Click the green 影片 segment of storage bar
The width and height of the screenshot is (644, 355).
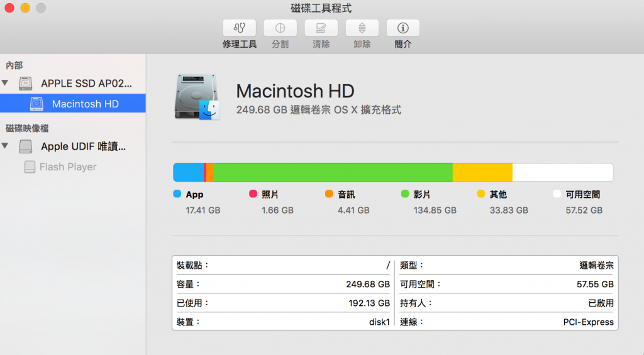click(333, 172)
